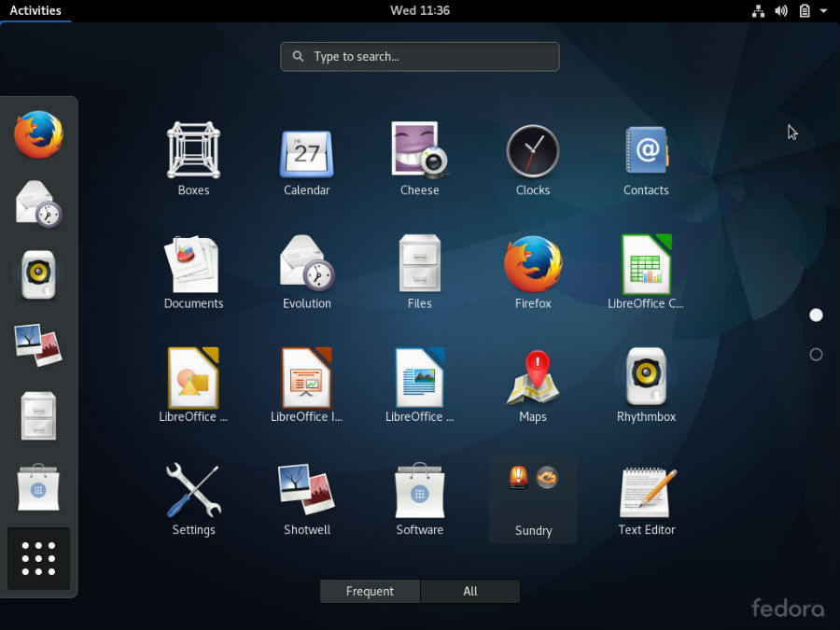Viewport: 840px width, 630px height.
Task: Open the system menu dropdown arrow
Action: coord(823,11)
